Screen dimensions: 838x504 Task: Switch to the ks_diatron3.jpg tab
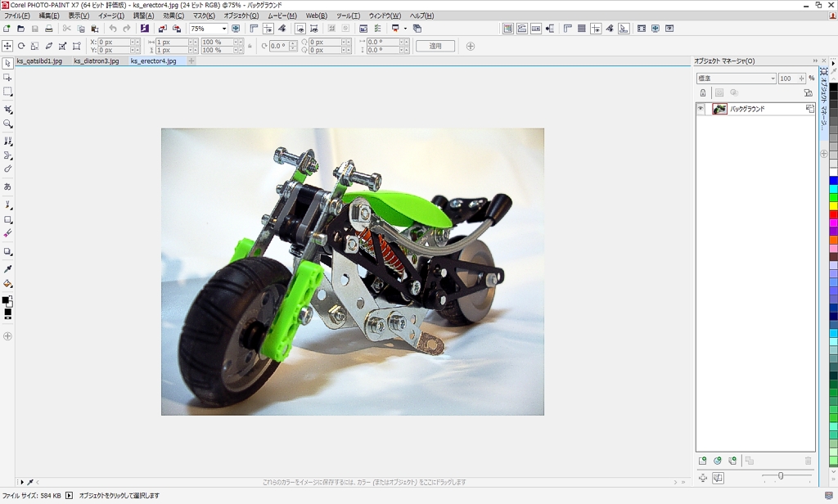click(x=96, y=61)
